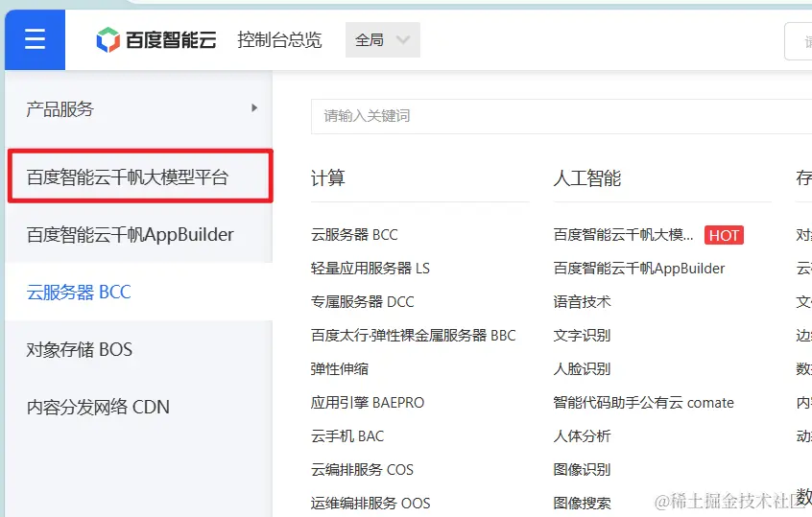Open 运维编排服务 OOS link
Image resolution: width=812 pixels, height=517 pixels.
(x=370, y=503)
